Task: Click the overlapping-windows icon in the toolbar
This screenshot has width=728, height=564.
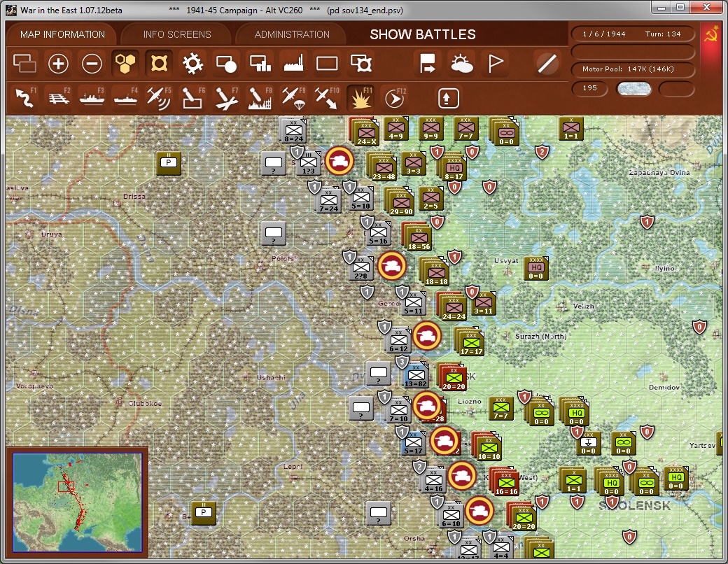Action: tap(24, 63)
